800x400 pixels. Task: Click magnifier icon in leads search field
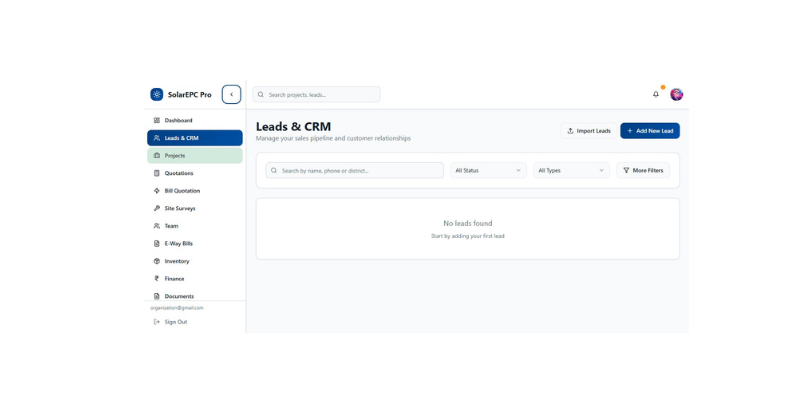point(274,170)
